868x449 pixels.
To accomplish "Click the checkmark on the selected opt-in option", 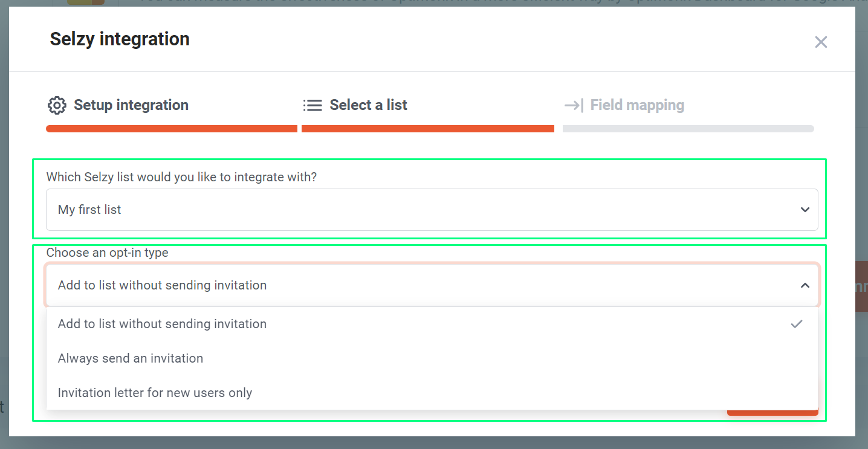I will [x=797, y=324].
